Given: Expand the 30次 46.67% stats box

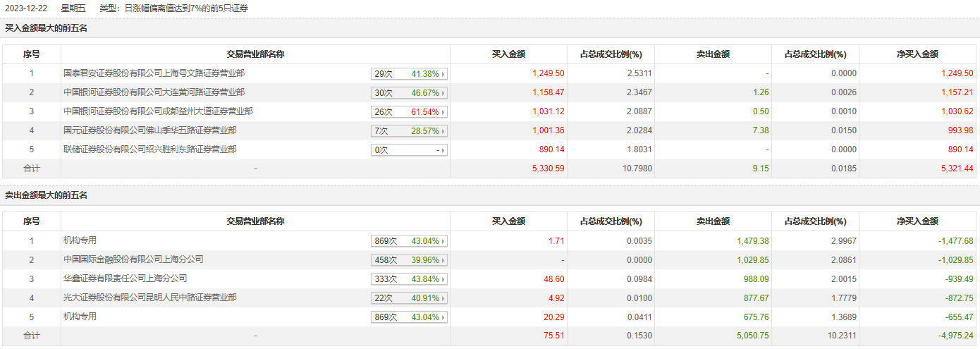Looking at the screenshot, I should pyautogui.click(x=410, y=93).
